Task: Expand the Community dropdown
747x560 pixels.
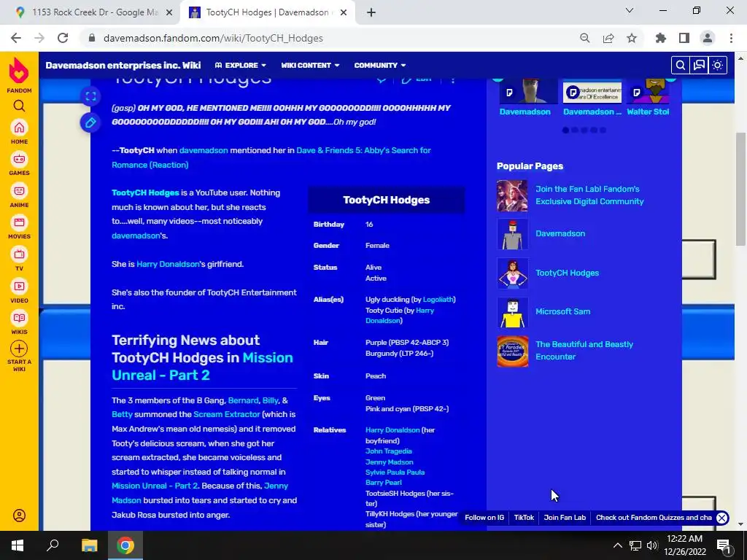Action: coord(379,65)
